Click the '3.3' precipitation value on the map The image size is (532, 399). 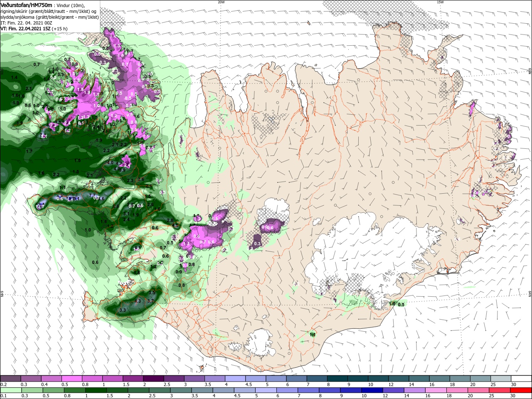coord(123,310)
